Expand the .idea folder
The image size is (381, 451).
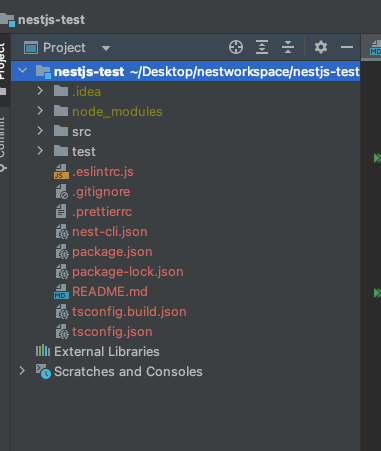click(x=40, y=91)
